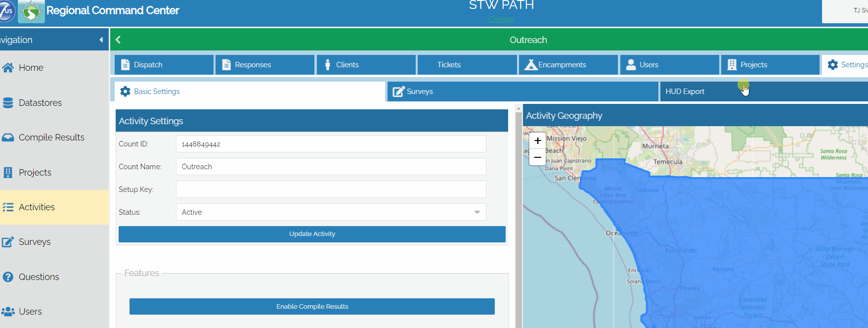Open the Status dropdown showing Active
The width and height of the screenshot is (868, 328).
click(x=331, y=212)
